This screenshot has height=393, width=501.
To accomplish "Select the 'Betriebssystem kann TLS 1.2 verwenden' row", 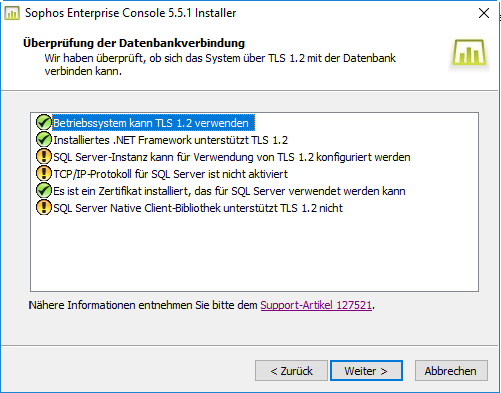I will point(153,123).
